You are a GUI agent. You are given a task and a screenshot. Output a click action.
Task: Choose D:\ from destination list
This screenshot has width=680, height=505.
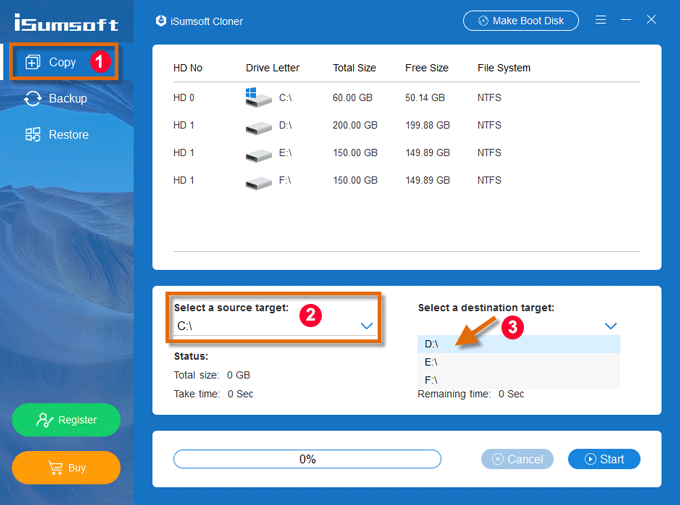(519, 344)
